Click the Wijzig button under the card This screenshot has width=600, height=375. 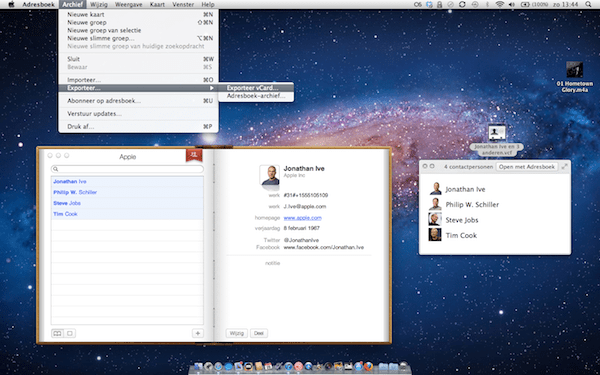[x=236, y=333]
